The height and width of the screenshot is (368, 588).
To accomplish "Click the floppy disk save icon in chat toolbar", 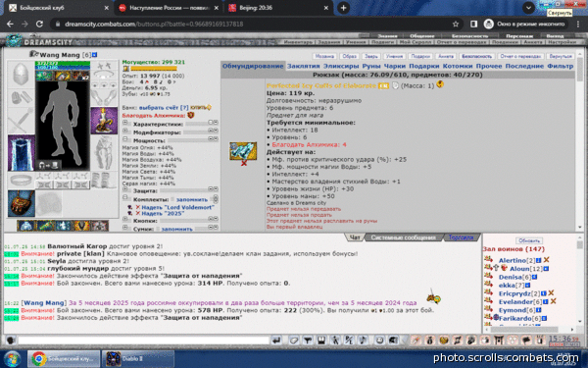I will [x=321, y=341].
